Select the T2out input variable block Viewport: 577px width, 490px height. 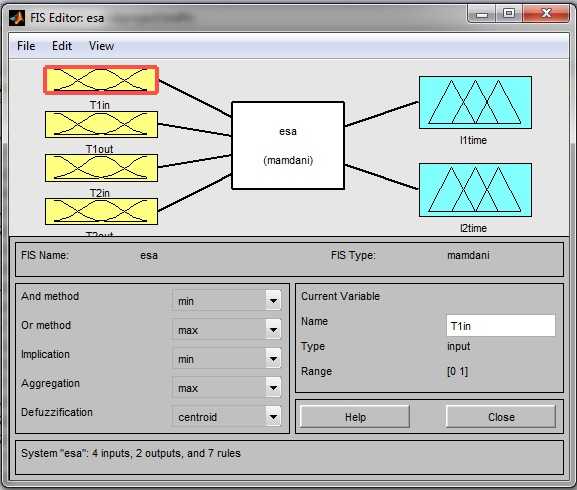pos(101,212)
